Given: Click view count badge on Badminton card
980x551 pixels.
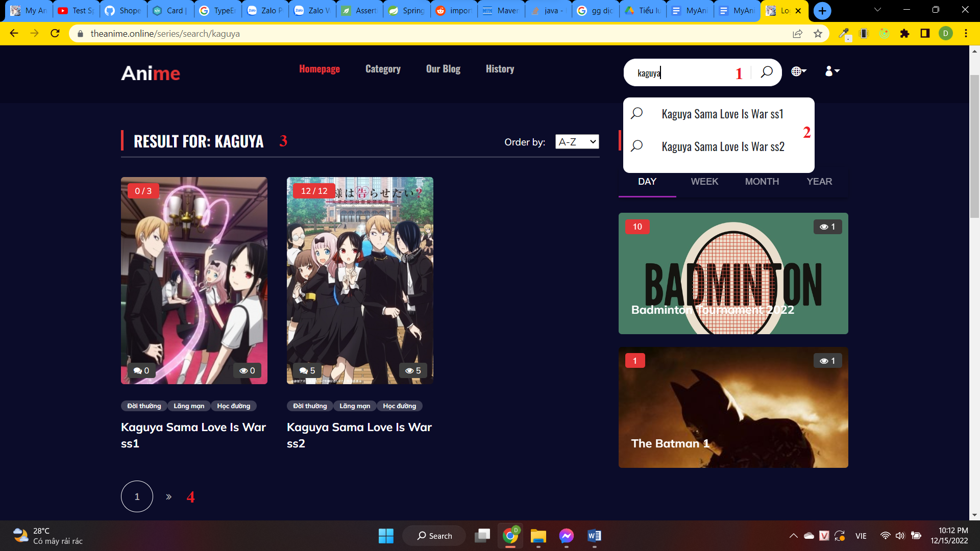Looking at the screenshot, I should [827, 227].
